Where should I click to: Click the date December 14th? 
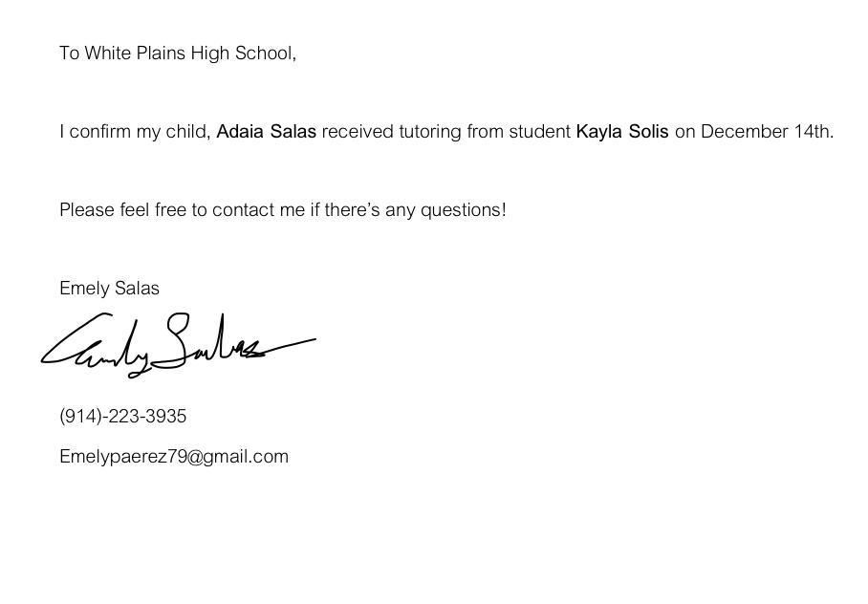(766, 132)
